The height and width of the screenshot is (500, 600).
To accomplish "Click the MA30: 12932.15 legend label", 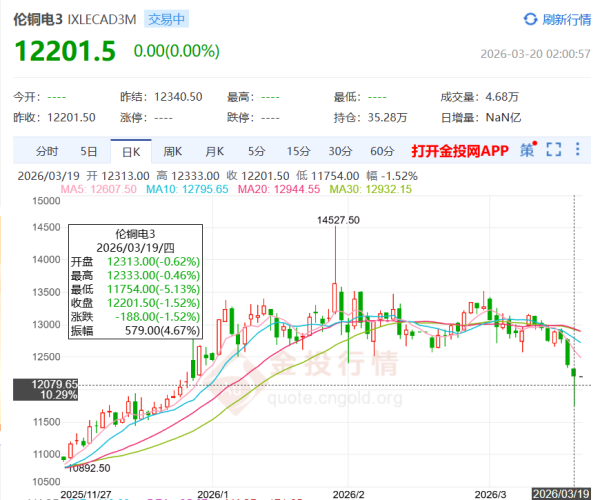I will [370, 189].
